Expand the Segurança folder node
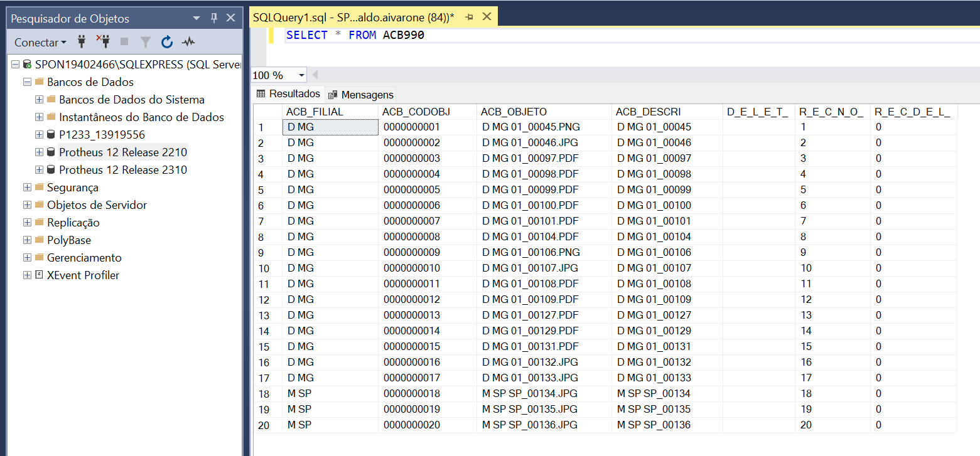 [27, 188]
